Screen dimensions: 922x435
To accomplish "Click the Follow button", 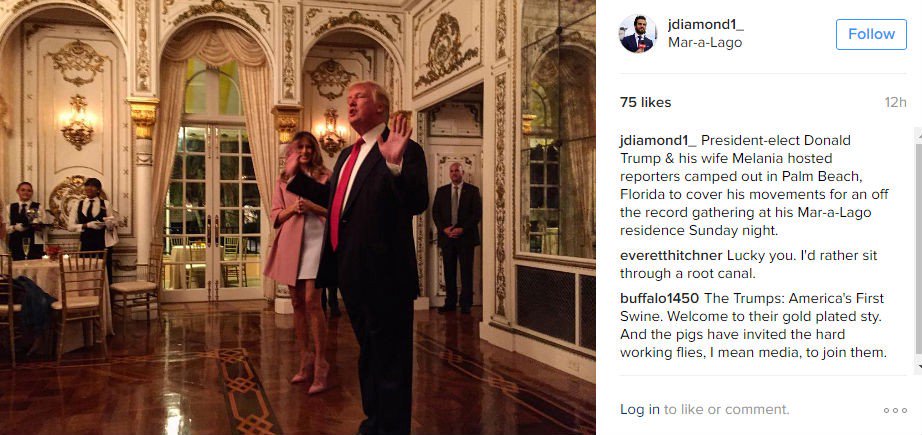I will click(x=871, y=34).
